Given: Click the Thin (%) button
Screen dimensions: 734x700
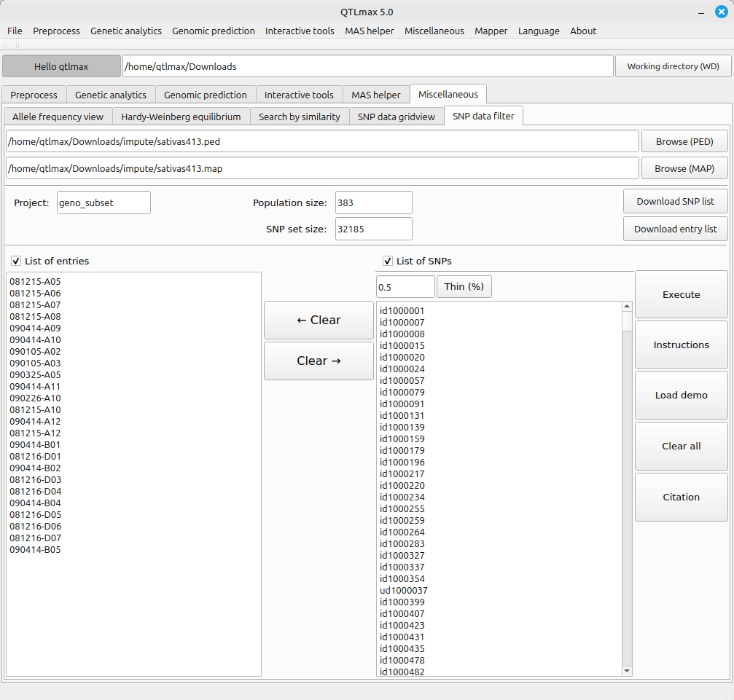Looking at the screenshot, I should (x=464, y=286).
